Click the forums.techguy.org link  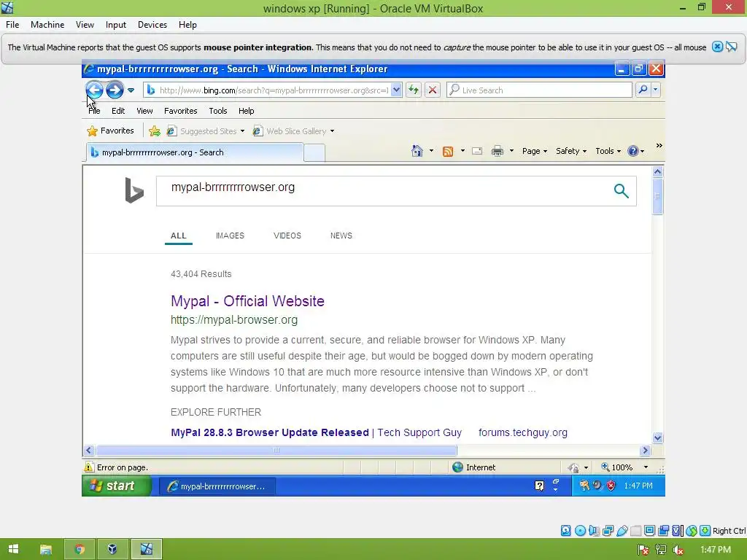click(522, 432)
